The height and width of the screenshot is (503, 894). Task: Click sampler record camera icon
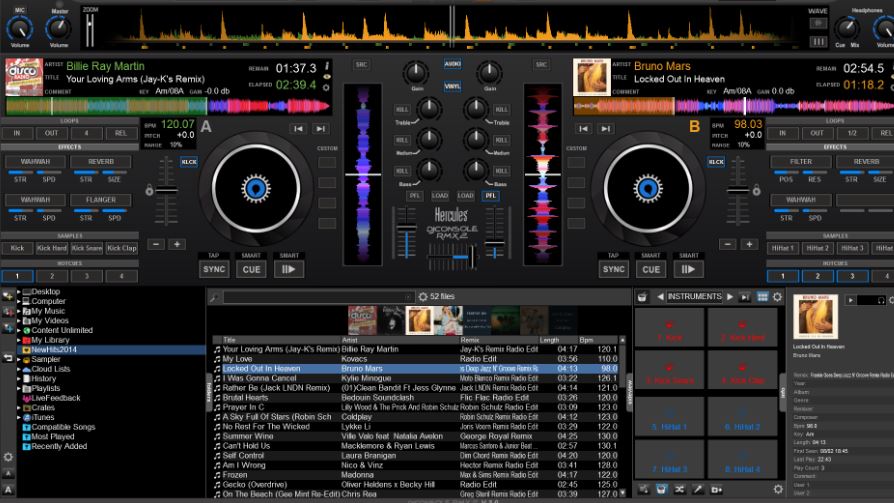717,489
